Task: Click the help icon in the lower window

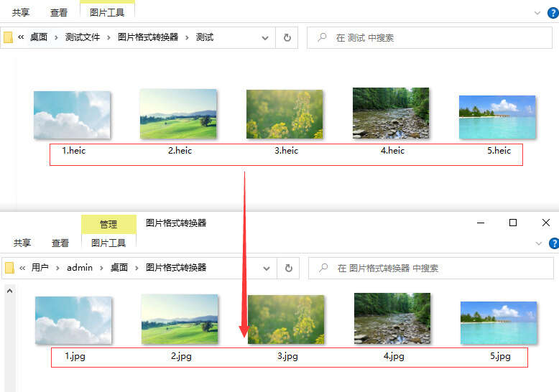Action: (x=555, y=243)
